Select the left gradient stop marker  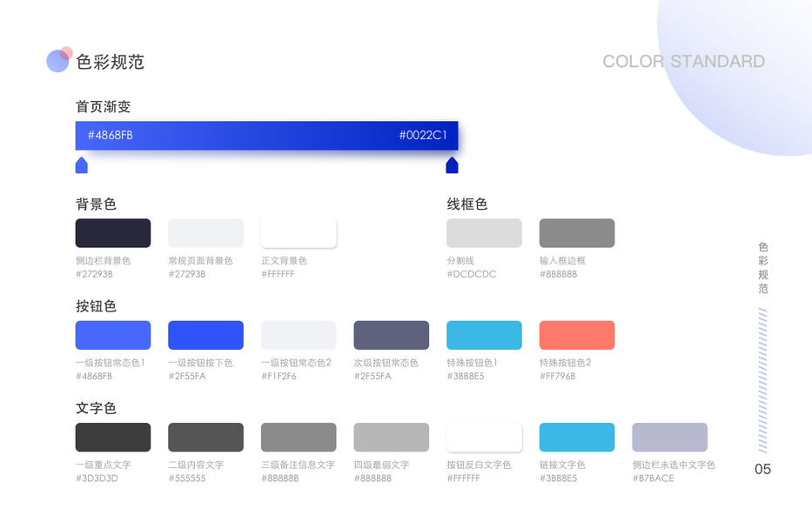(x=82, y=165)
